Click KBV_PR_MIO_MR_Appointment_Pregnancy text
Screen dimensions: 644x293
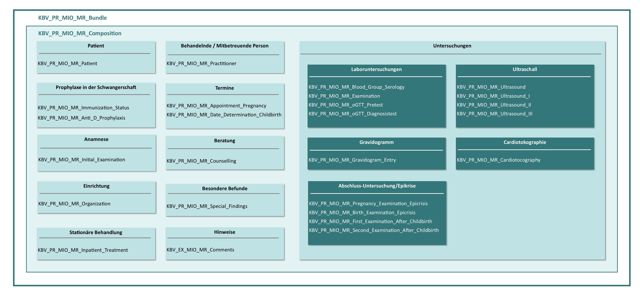pos(216,106)
